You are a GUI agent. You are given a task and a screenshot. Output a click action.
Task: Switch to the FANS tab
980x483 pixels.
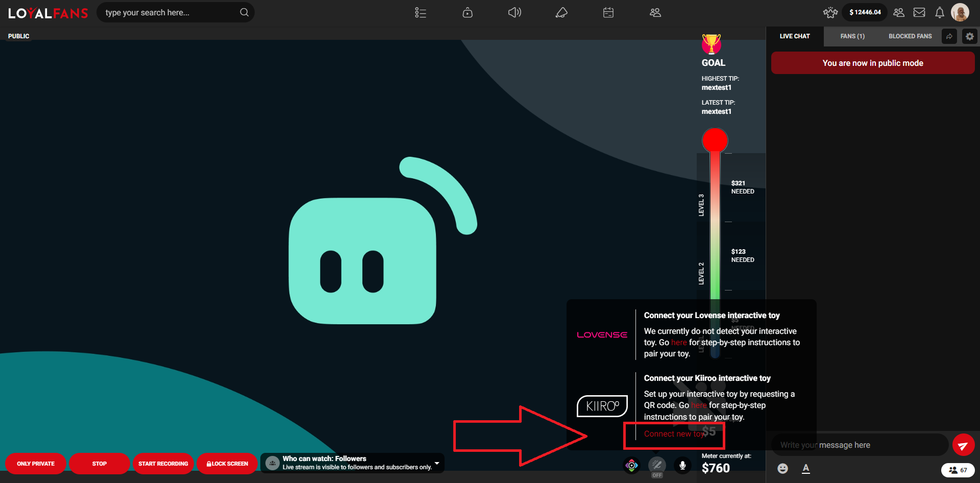[852, 36]
